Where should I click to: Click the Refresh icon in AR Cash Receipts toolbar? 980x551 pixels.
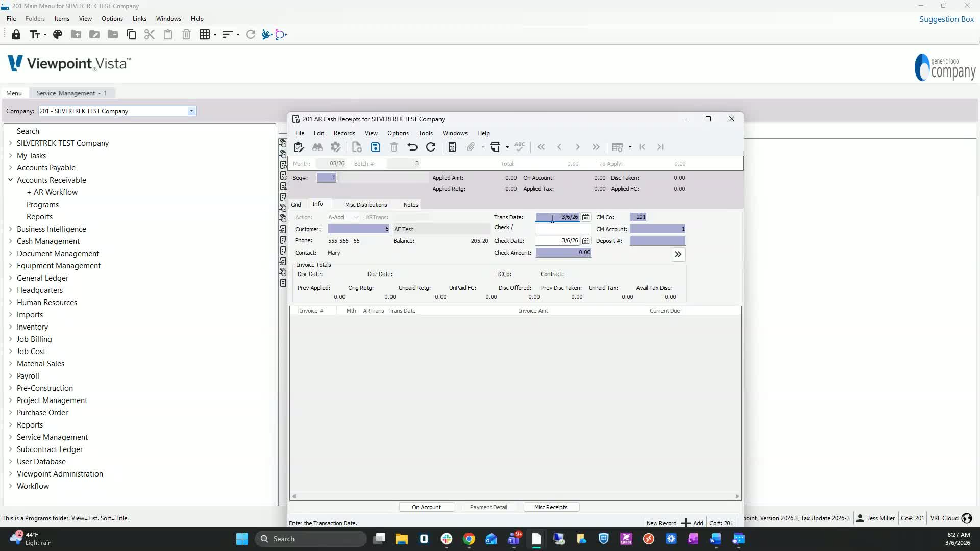point(431,147)
